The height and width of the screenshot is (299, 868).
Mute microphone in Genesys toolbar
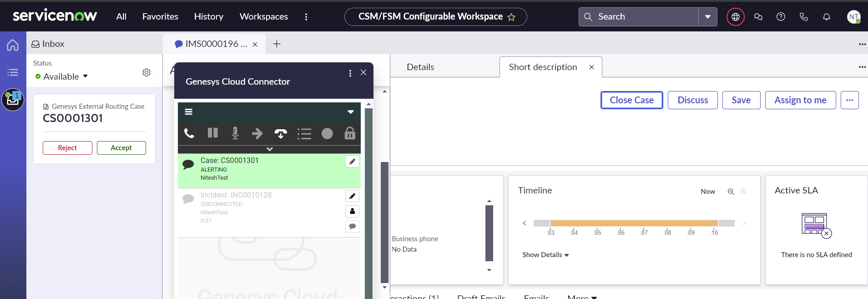pyautogui.click(x=235, y=133)
